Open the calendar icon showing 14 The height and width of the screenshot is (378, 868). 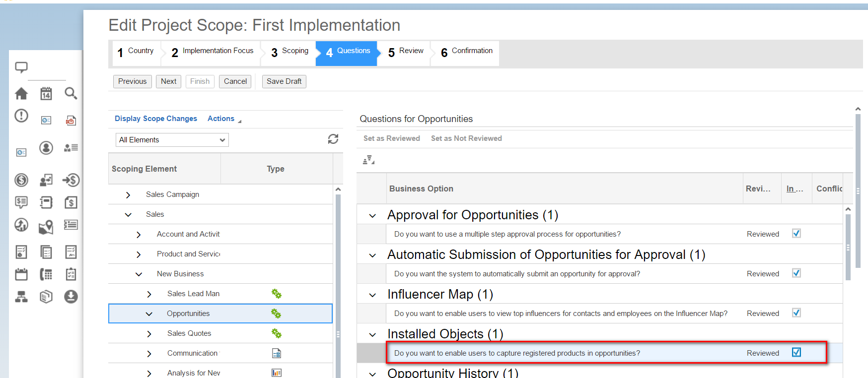tap(46, 93)
